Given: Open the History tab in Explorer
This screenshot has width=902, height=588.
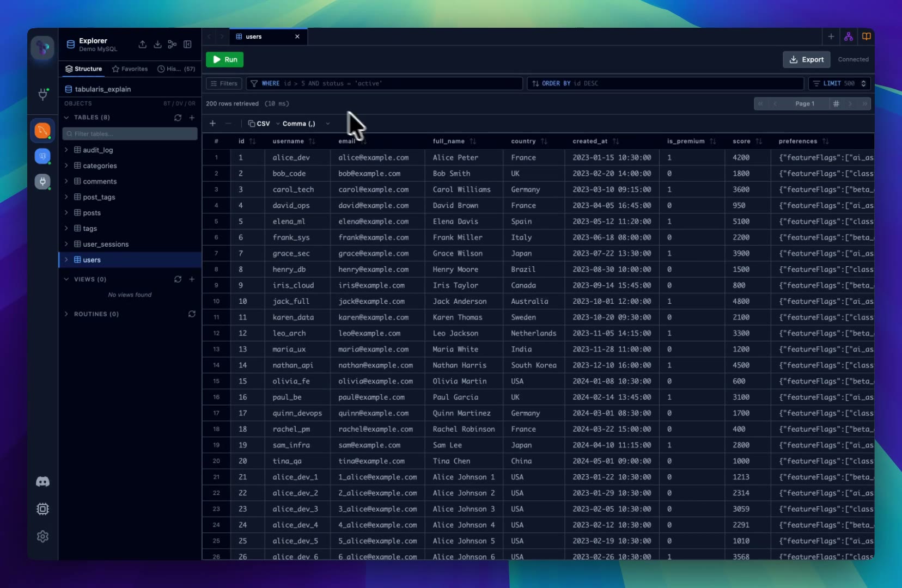Looking at the screenshot, I should pos(176,69).
